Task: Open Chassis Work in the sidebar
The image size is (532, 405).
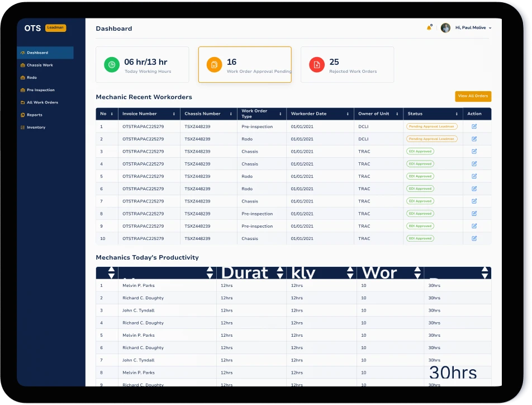Action: tap(40, 65)
